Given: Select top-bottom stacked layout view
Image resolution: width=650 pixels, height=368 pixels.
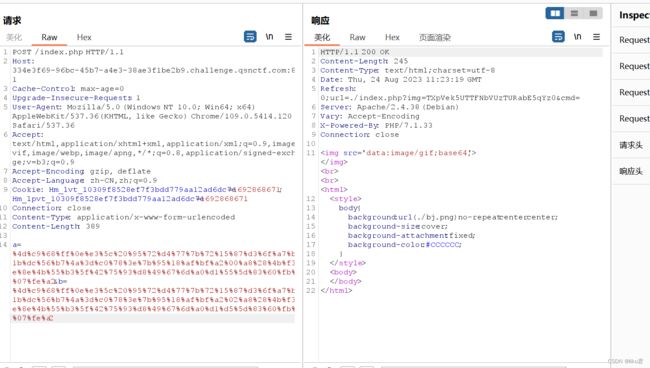Looking at the screenshot, I should tap(574, 13).
